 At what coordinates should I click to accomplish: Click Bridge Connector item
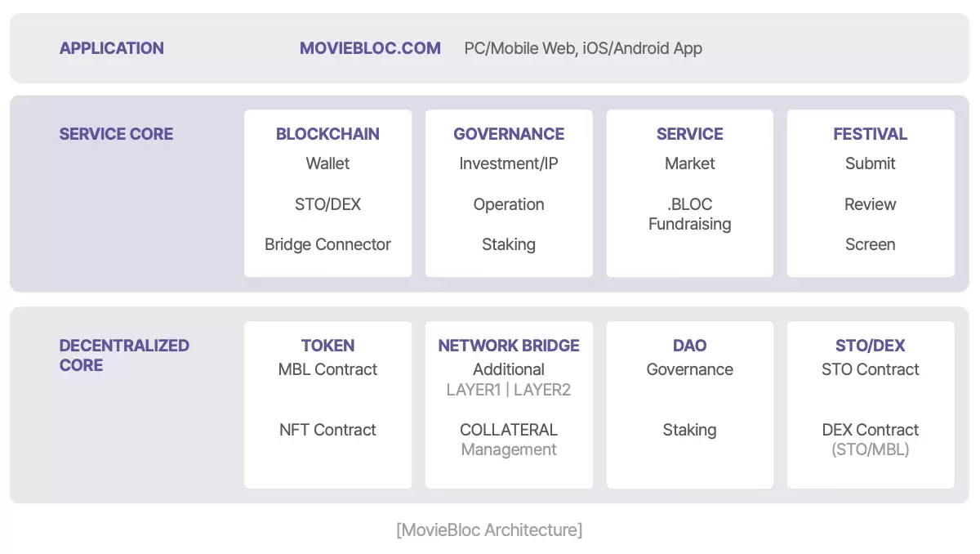pyautogui.click(x=327, y=244)
